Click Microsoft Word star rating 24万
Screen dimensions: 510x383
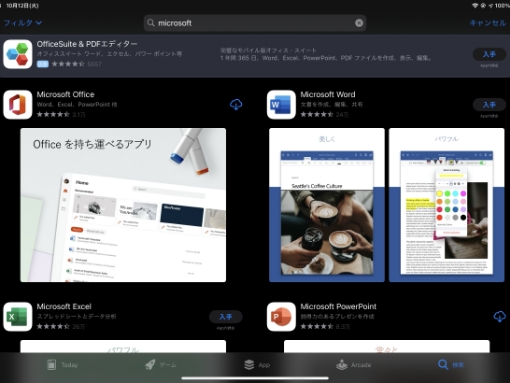324,115
